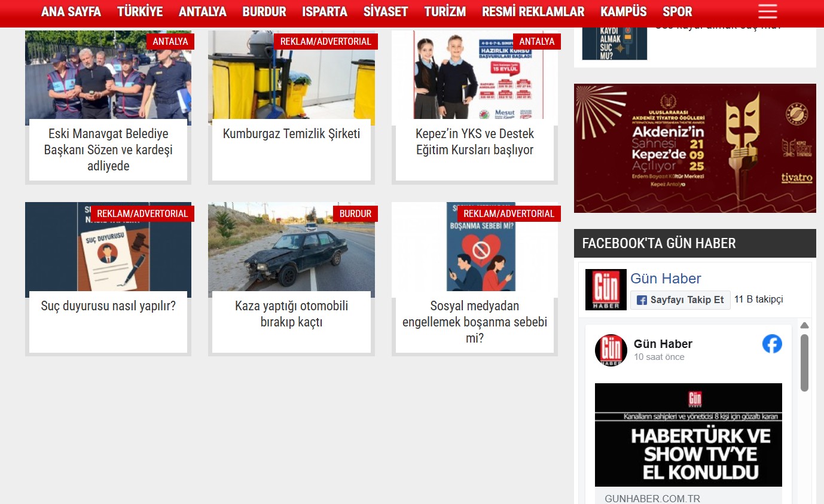Click the Gün Haber page title link
This screenshot has height=504, width=824.
666,279
